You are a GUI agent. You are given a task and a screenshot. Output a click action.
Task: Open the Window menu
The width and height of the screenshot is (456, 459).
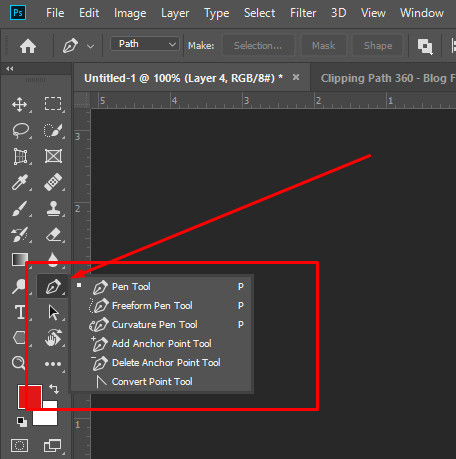[x=422, y=13]
